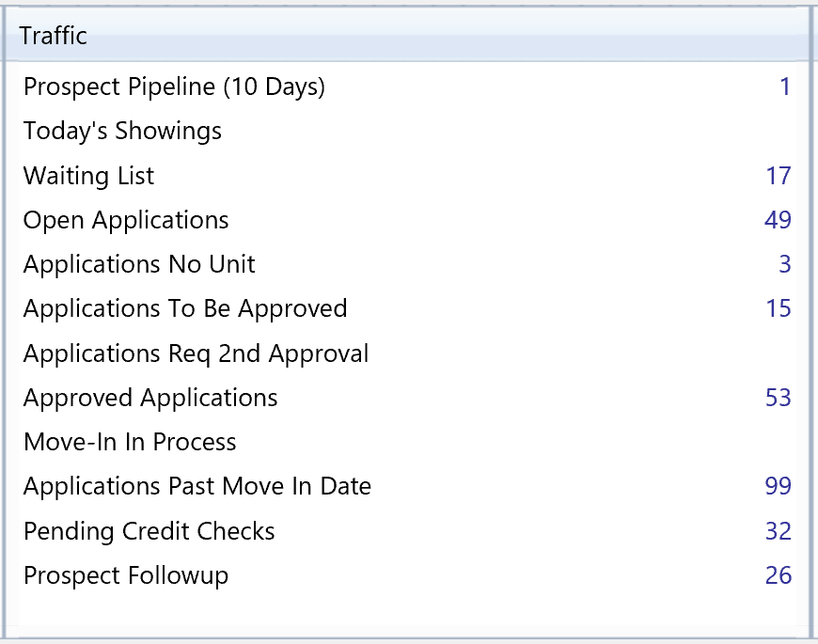This screenshot has width=818, height=644.
Task: Select the Waiting List row
Action: coord(88,176)
